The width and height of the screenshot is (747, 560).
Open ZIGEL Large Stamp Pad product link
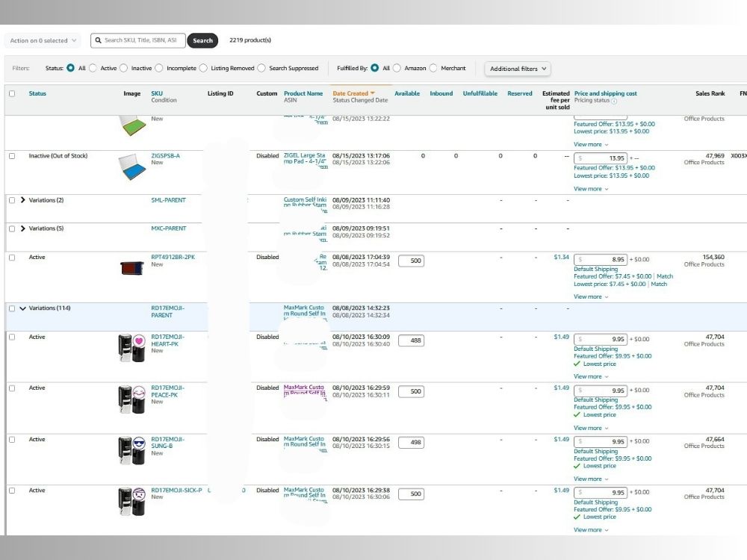(x=305, y=158)
